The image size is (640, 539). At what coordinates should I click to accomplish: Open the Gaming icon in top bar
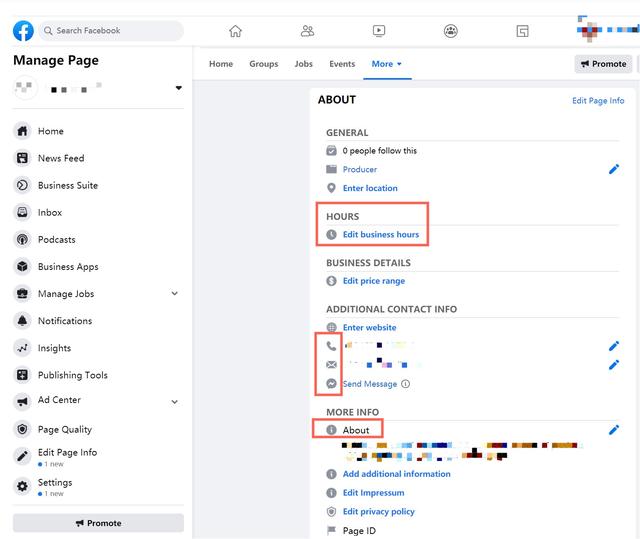(522, 31)
